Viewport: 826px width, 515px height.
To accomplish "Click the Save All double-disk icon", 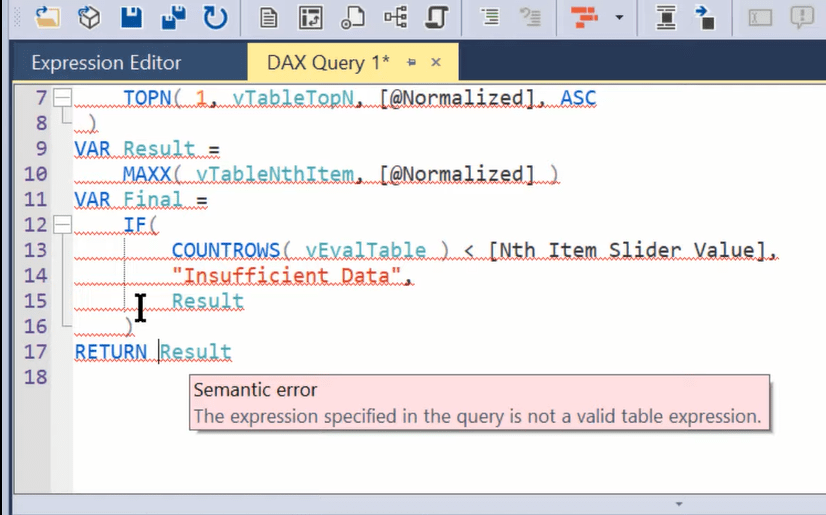I will pos(173,17).
